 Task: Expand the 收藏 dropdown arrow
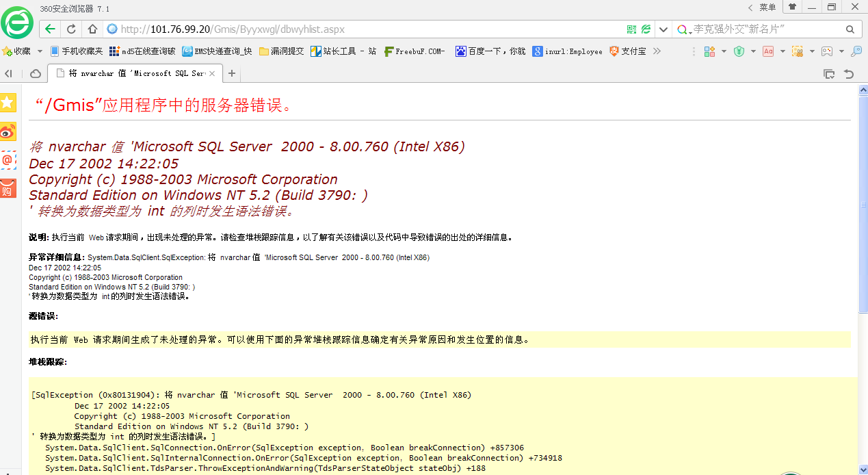[x=40, y=51]
